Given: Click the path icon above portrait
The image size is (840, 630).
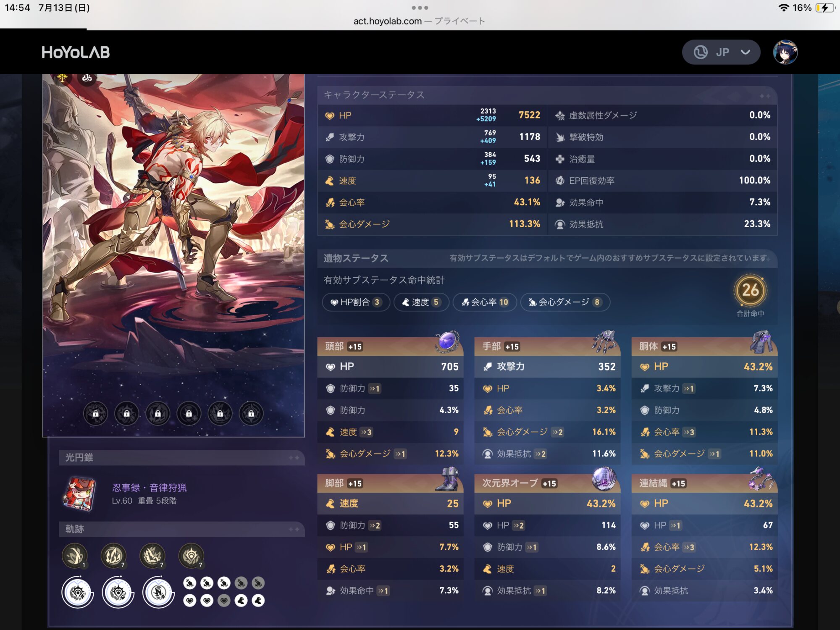Looking at the screenshot, I should (x=87, y=78).
